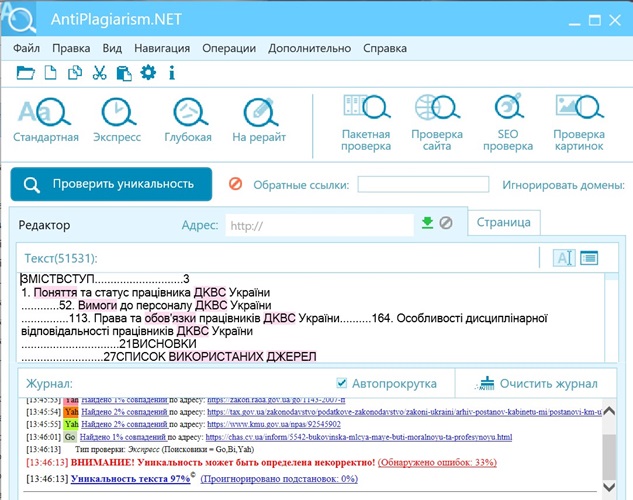Open the tax.gov.ua link in journal

tap(404, 412)
